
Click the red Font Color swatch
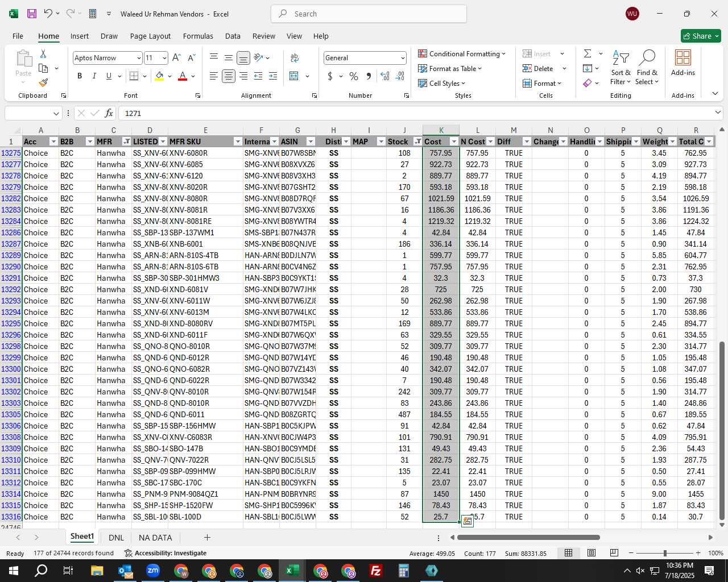183,76
